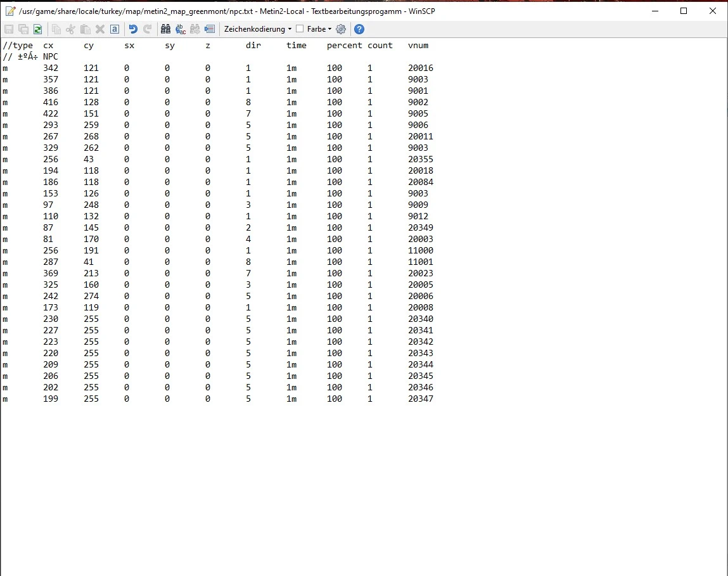The height and width of the screenshot is (576, 728).
Task: Open the Farbe dropdown arrow
Action: tap(329, 29)
